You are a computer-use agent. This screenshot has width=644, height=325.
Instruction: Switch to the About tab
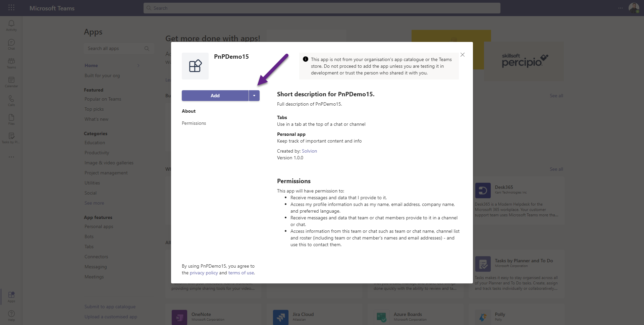189,111
